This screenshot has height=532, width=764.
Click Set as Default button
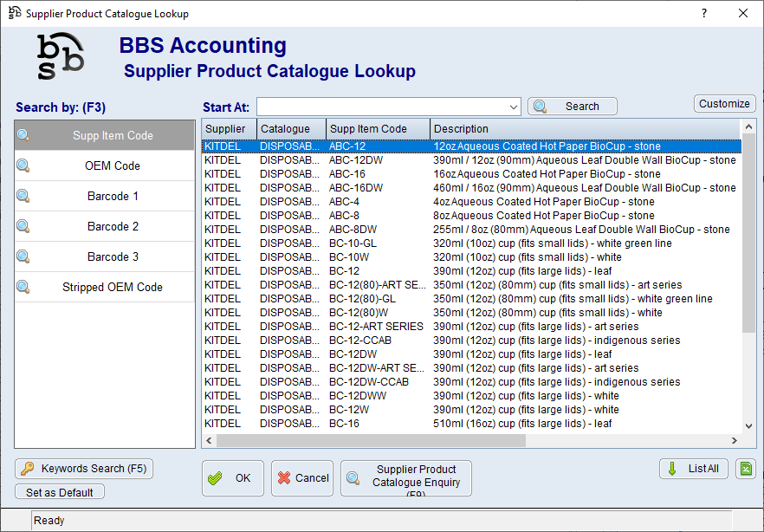pos(60,492)
